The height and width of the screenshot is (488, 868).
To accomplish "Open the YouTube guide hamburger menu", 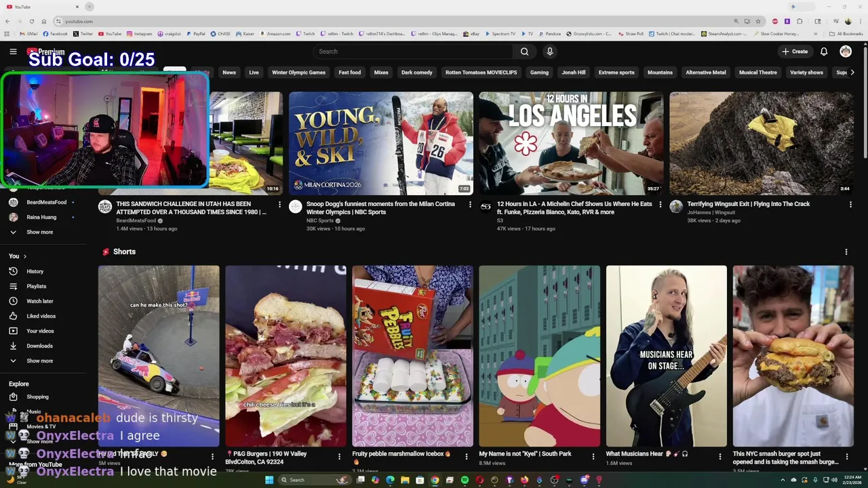I will [x=13, y=52].
